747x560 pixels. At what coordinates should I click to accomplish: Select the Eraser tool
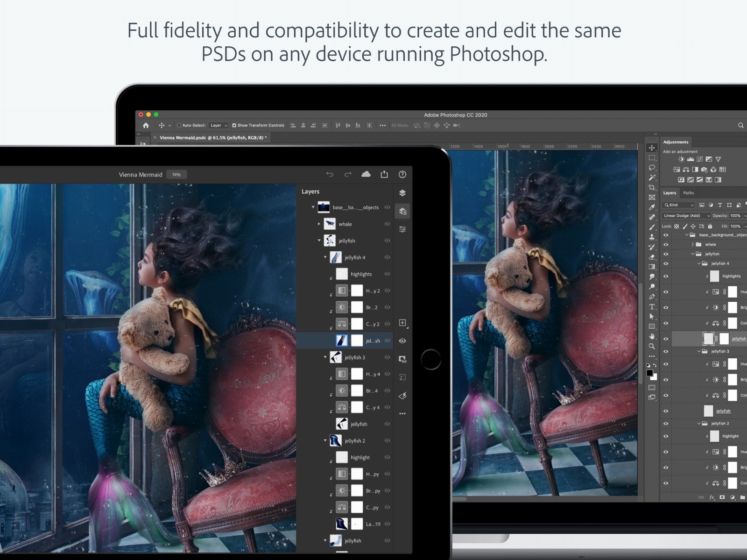[652, 257]
